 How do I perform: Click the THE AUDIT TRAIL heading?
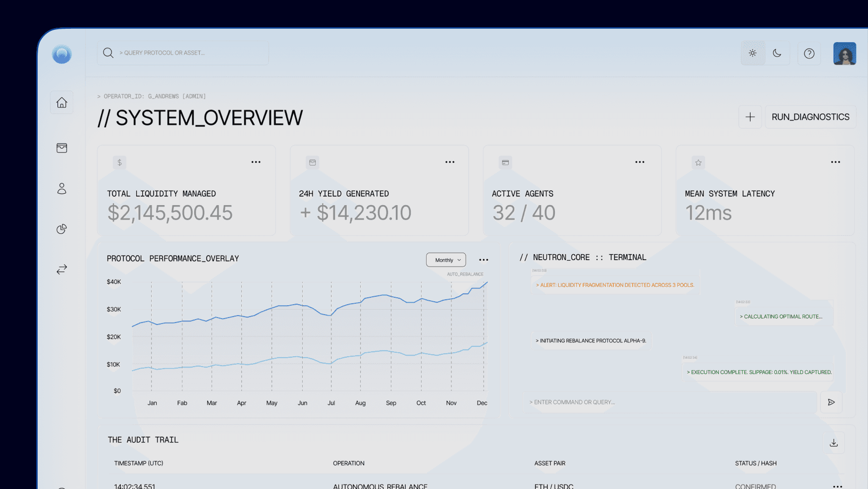point(143,440)
